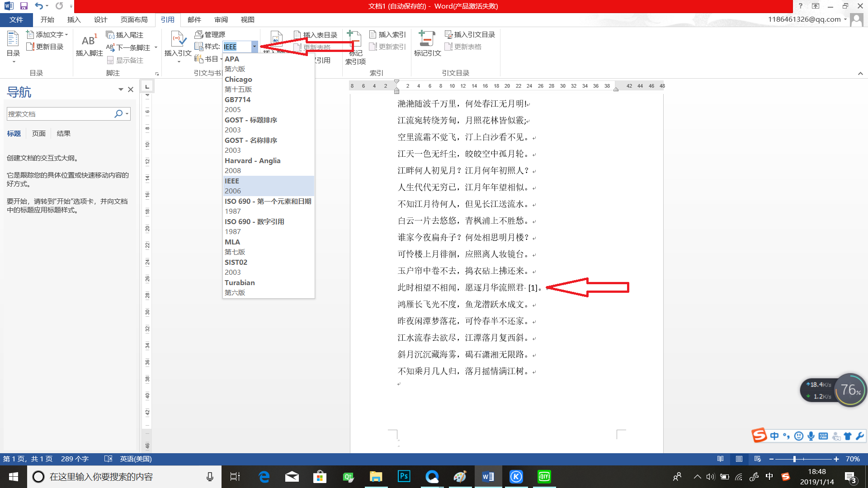Click the Redo icon in title bar

(x=59, y=6)
